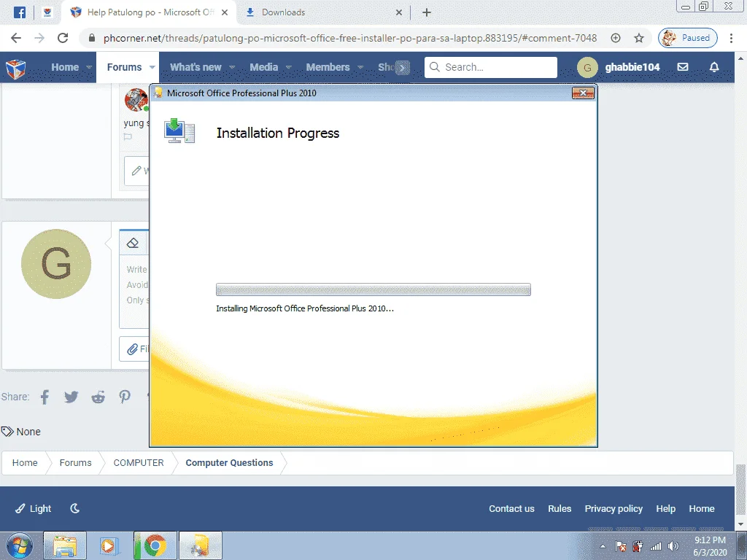Click the page vertical scrollbar thumb
This screenshot has height=560, width=747.
pyautogui.click(x=741, y=491)
